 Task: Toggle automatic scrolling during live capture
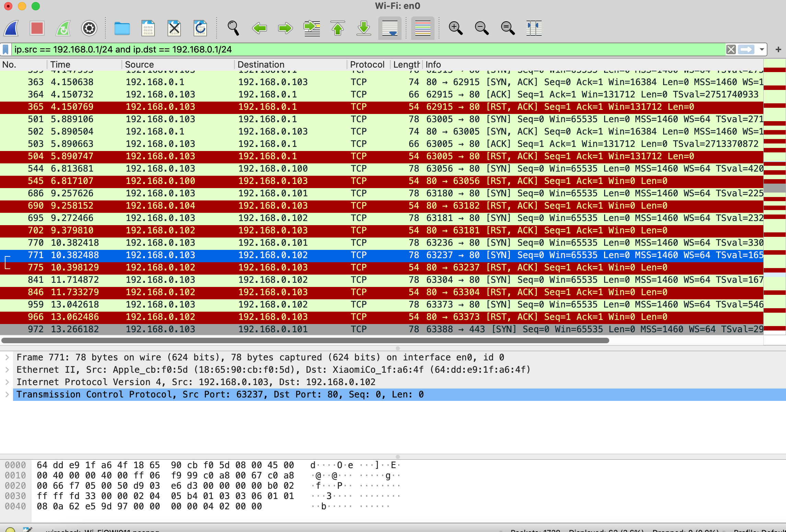tap(390, 28)
